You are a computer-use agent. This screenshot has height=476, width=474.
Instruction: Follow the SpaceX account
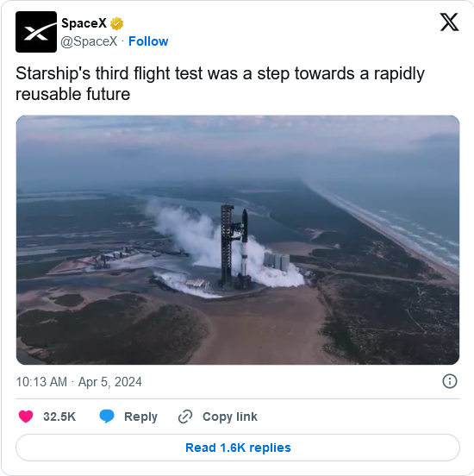148,41
